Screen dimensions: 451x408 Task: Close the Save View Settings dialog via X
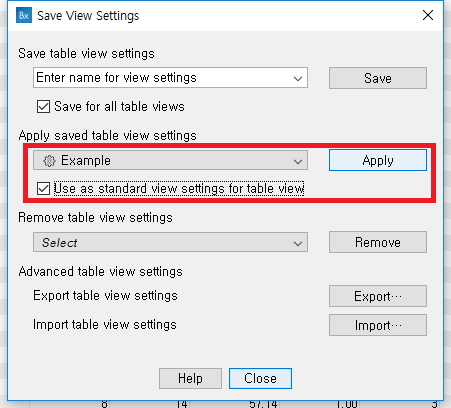coord(428,15)
